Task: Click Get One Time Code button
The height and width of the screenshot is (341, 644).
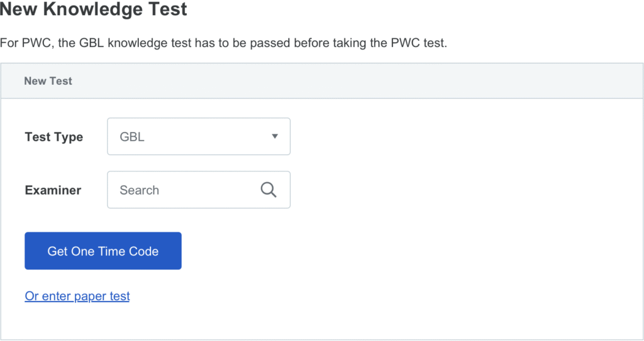Action: click(x=103, y=251)
